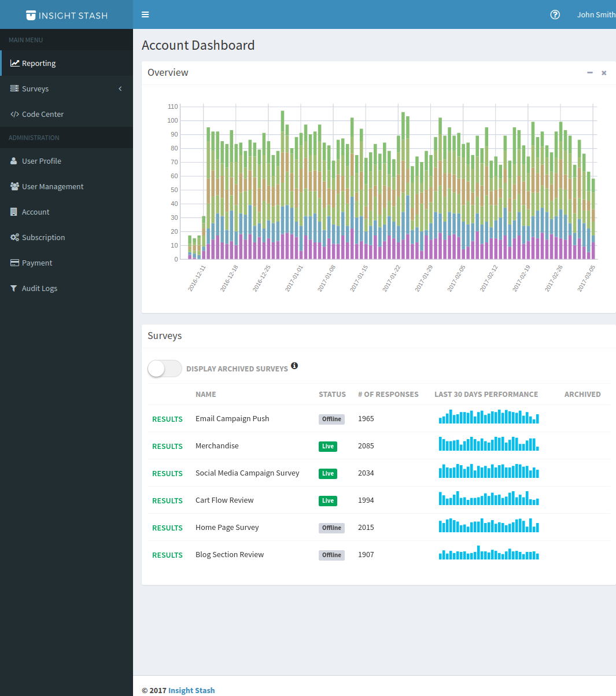Open the Reporting menu item
616x696 pixels.
[x=39, y=63]
